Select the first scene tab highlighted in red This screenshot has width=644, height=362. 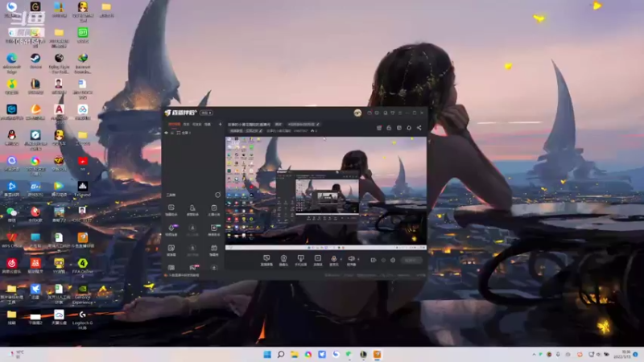point(174,125)
